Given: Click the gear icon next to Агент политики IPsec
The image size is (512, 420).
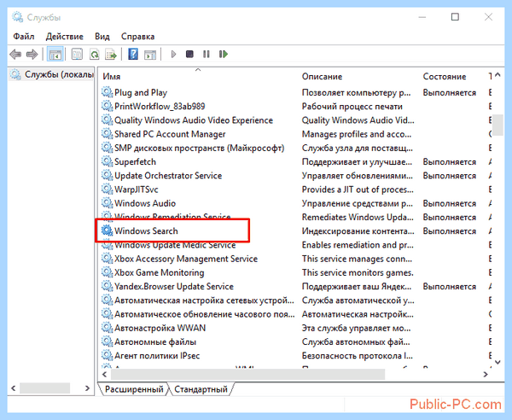Looking at the screenshot, I should click(x=107, y=355).
